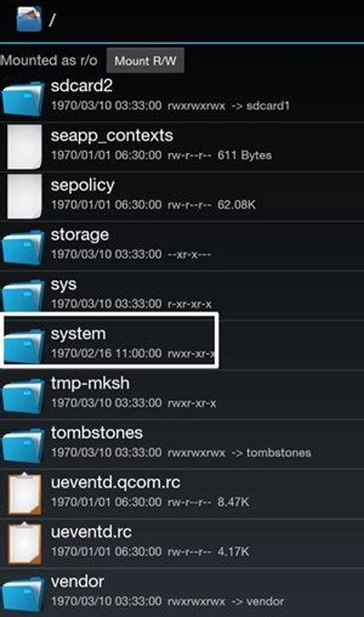364x617 pixels.
Task: Tap the Mounted as r/o status label
Action: (x=49, y=60)
